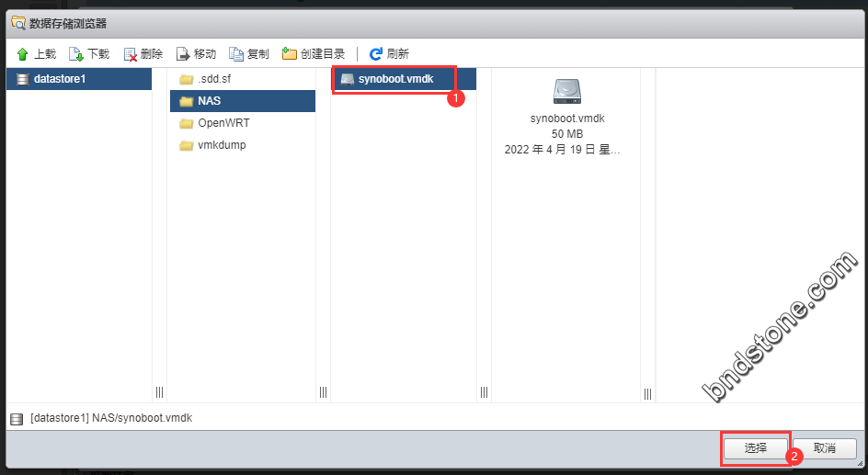Click the Select (选择) button
The height and width of the screenshot is (475, 868).
pyautogui.click(x=756, y=448)
